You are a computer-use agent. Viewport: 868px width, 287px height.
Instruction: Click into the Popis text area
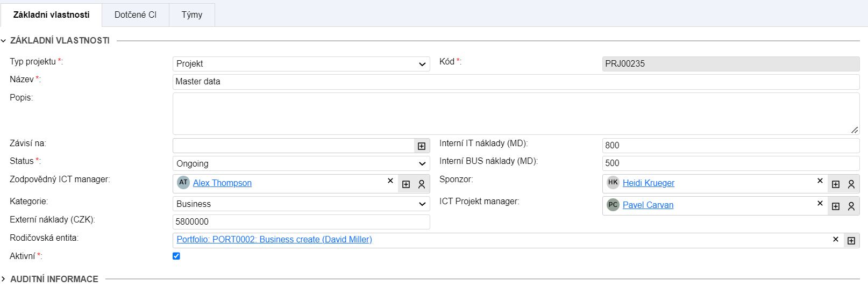click(x=516, y=113)
